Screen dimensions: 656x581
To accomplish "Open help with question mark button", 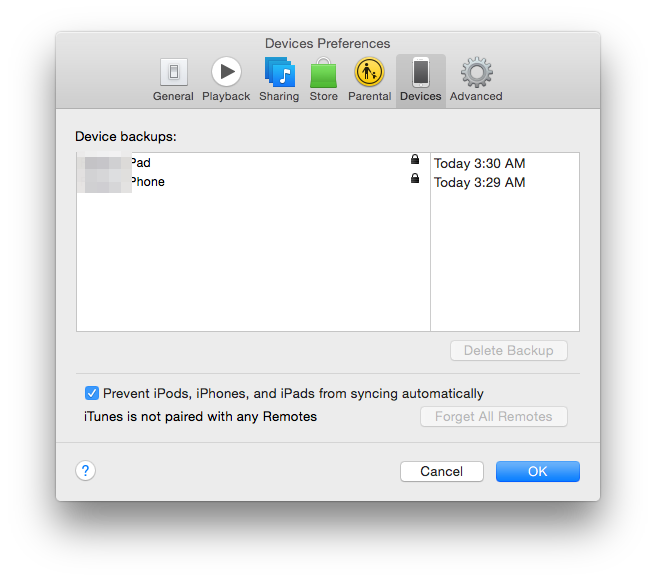I will 85,471.
